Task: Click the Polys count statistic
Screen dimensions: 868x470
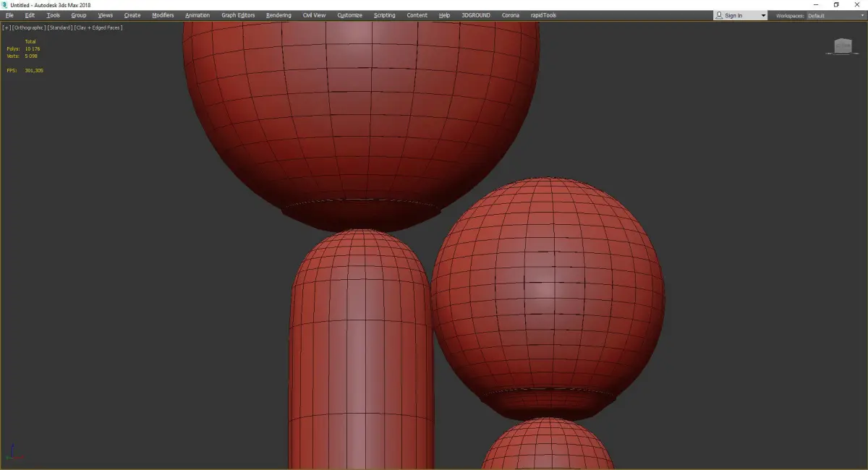Action: [x=23, y=48]
